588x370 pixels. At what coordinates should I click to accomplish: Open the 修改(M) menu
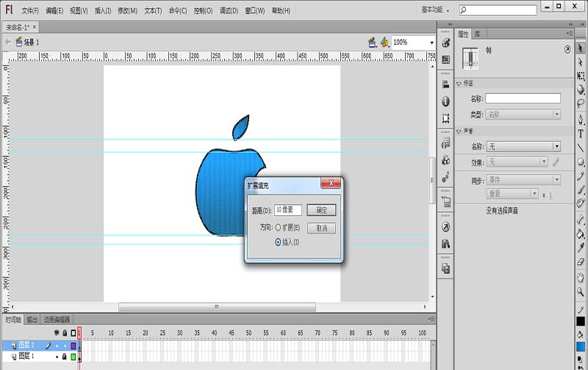(127, 11)
